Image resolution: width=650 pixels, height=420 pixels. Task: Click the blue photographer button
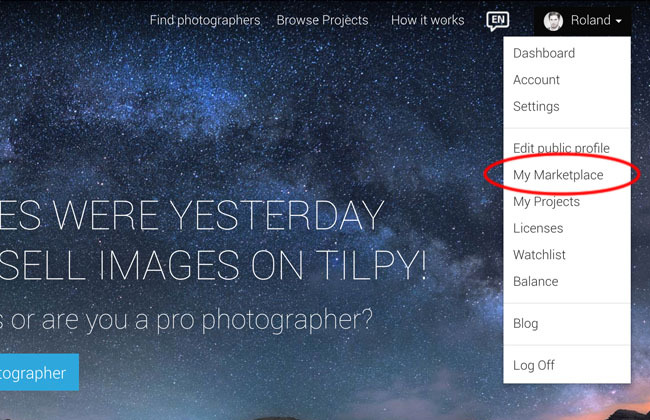[39, 372]
